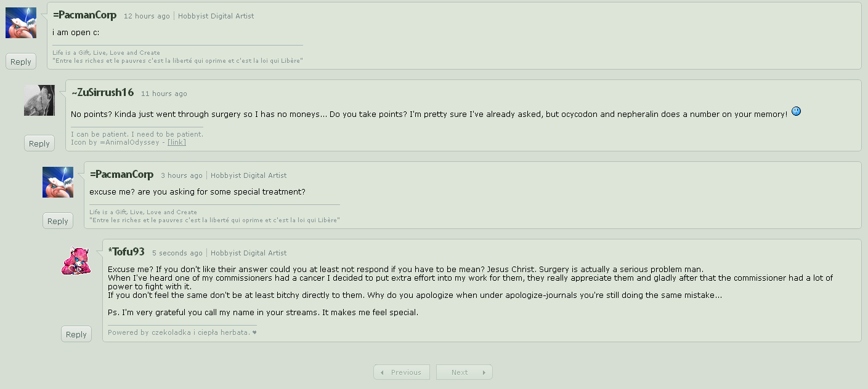Open ZuSirrush16's grayscale avatar image
Image resolution: width=868 pixels, height=389 pixels.
[x=39, y=100]
